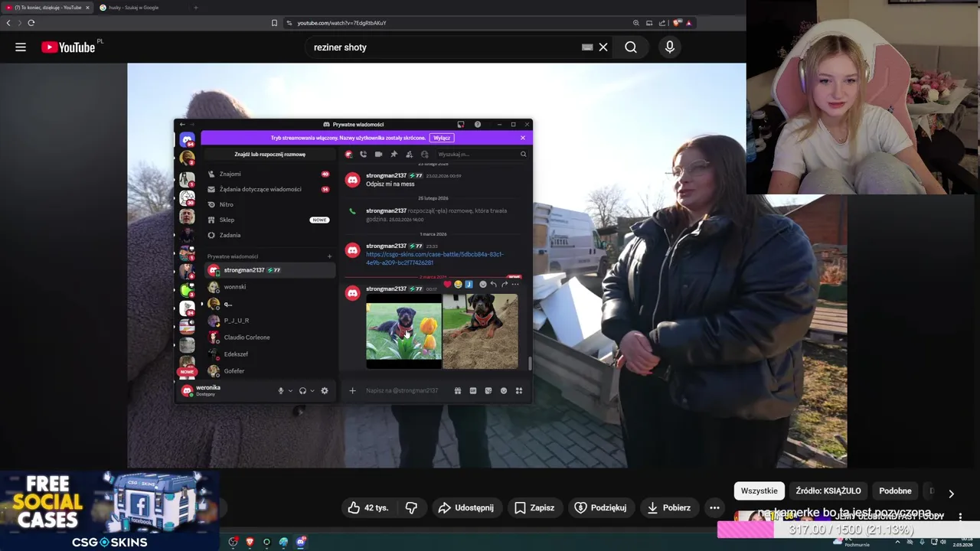Dislike the video with thumbs-down
The width and height of the screenshot is (980, 551).
[x=411, y=507]
